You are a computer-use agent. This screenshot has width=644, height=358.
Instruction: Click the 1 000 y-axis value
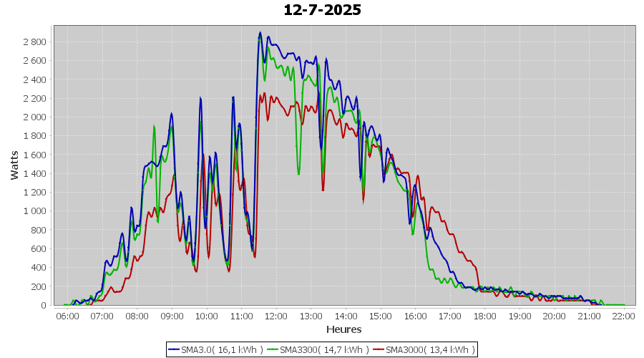pos(35,211)
